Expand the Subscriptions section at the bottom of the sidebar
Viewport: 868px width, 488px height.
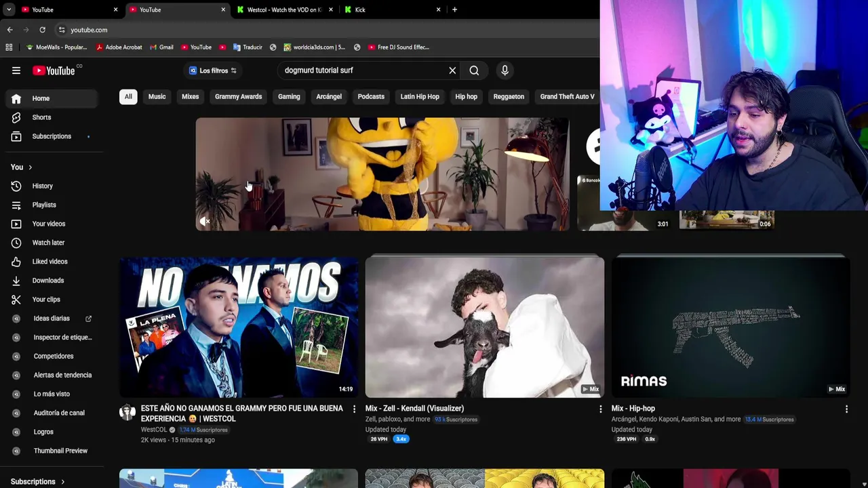point(38,482)
